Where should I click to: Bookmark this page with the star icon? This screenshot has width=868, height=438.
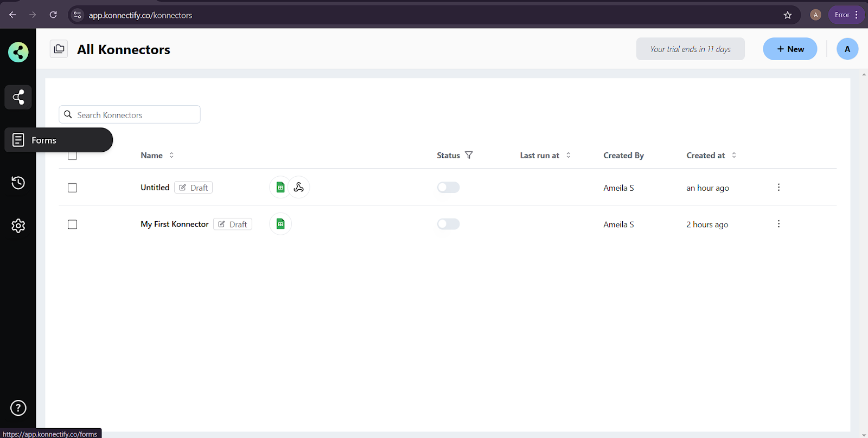pyautogui.click(x=788, y=15)
